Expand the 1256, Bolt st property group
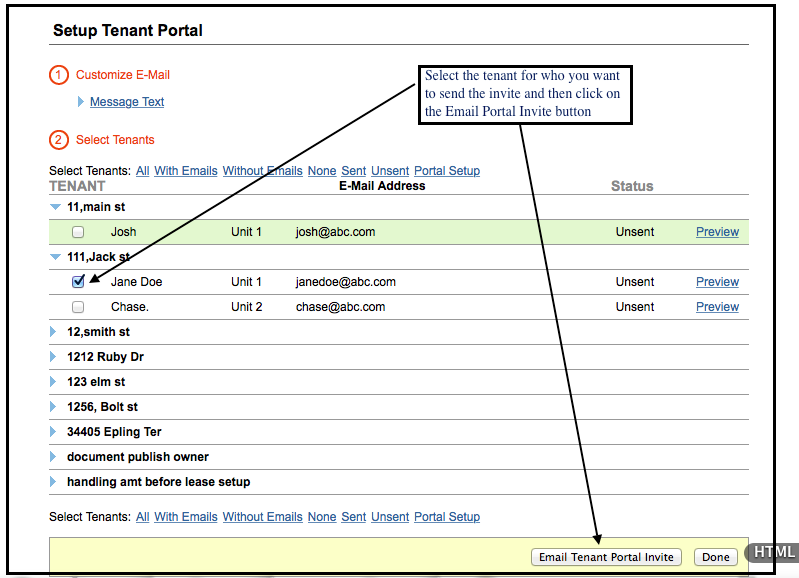The height and width of the screenshot is (578, 799). (53, 407)
